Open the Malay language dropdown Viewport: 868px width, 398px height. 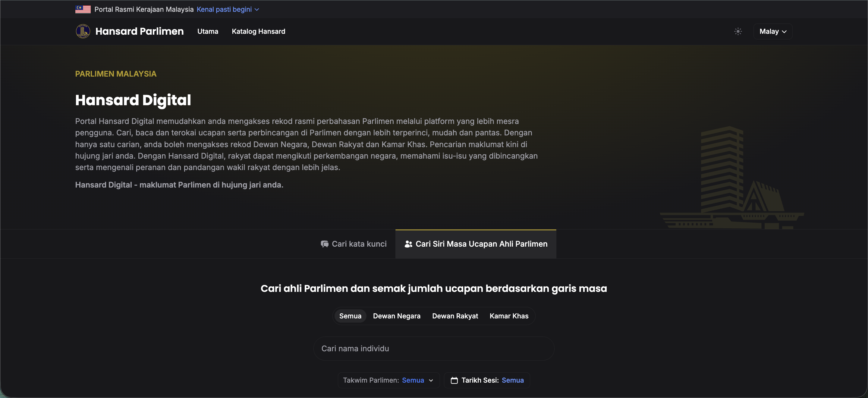(x=773, y=31)
